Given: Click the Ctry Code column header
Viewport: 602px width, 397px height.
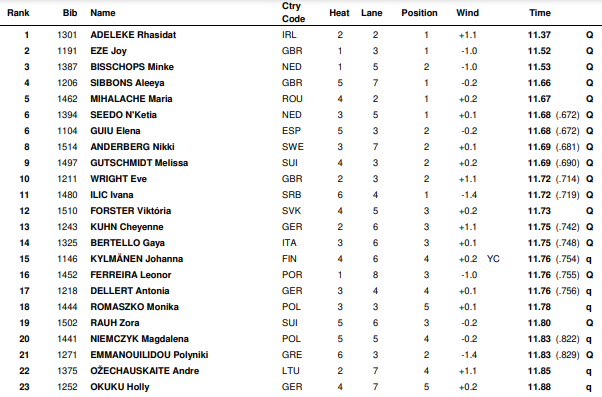Looking at the screenshot, I should (x=293, y=12).
